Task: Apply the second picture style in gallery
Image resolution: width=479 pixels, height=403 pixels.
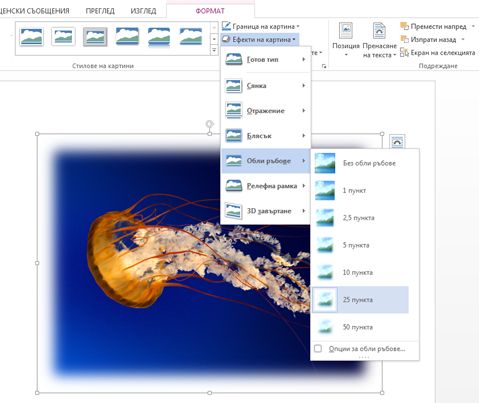Action: click(63, 36)
